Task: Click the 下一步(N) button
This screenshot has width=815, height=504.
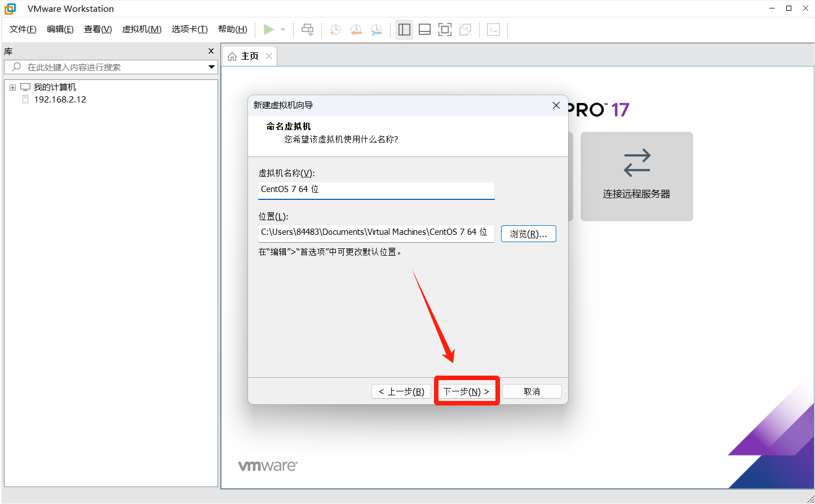Action: (466, 391)
